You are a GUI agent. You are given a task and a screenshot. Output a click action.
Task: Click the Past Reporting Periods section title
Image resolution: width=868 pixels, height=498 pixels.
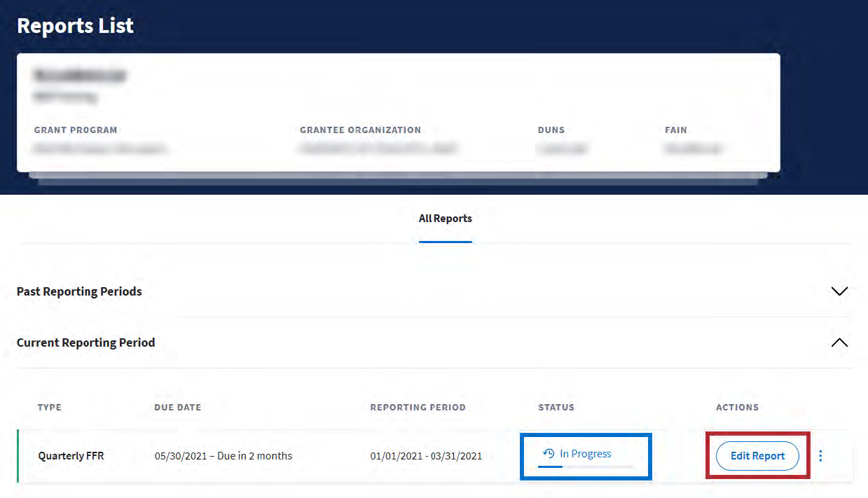79,291
